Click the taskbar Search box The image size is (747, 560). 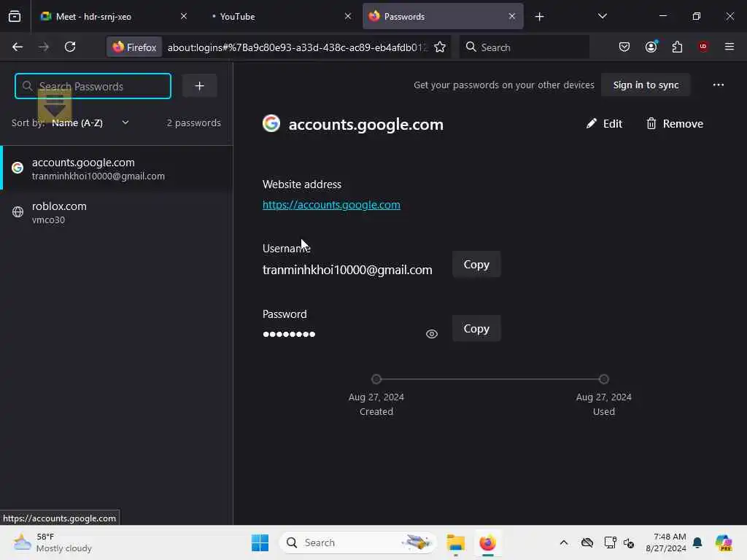[357, 542]
